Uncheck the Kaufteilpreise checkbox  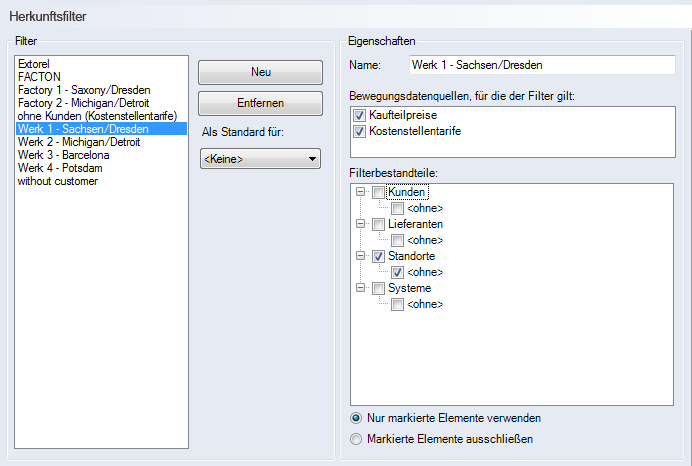360,117
